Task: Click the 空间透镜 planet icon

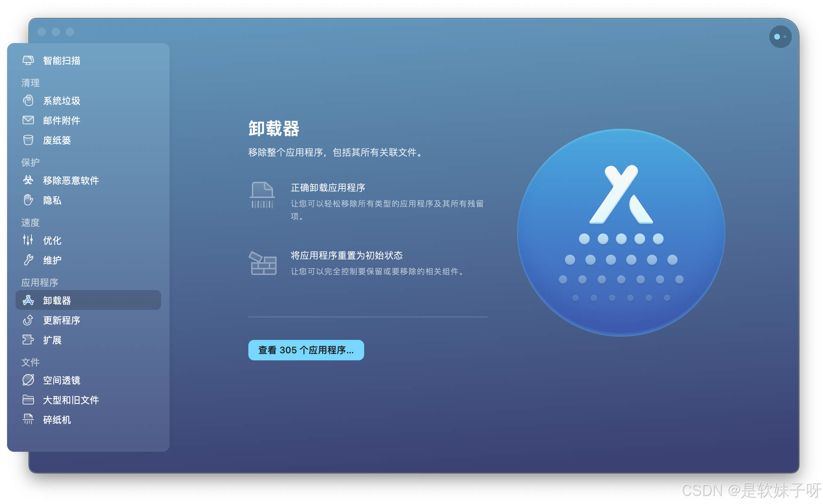Action: 28,380
